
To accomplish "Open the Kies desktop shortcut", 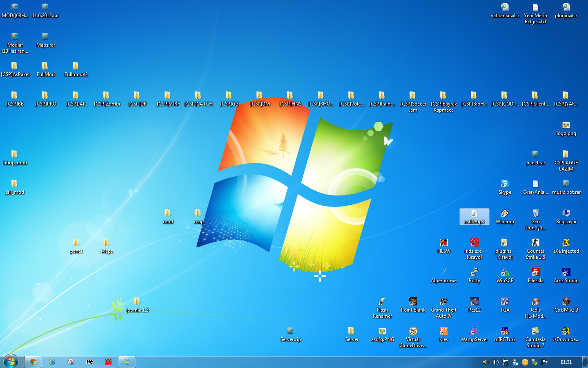I will pos(444,334).
